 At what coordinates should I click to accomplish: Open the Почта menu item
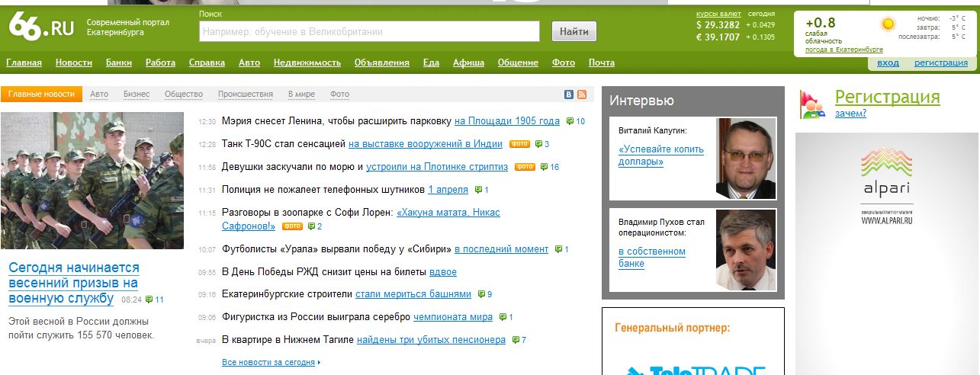(602, 62)
